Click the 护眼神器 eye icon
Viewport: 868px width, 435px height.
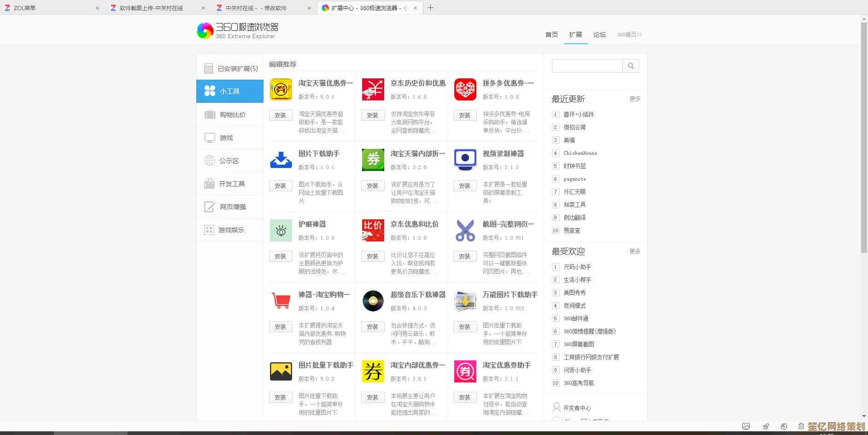[281, 230]
